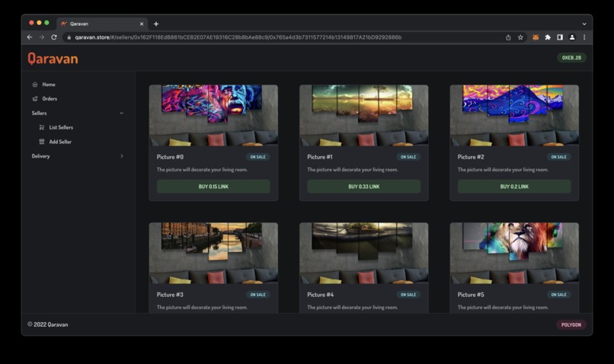614x364 pixels.
Task: Open the Chrome three-dot menu
Action: pos(584,37)
